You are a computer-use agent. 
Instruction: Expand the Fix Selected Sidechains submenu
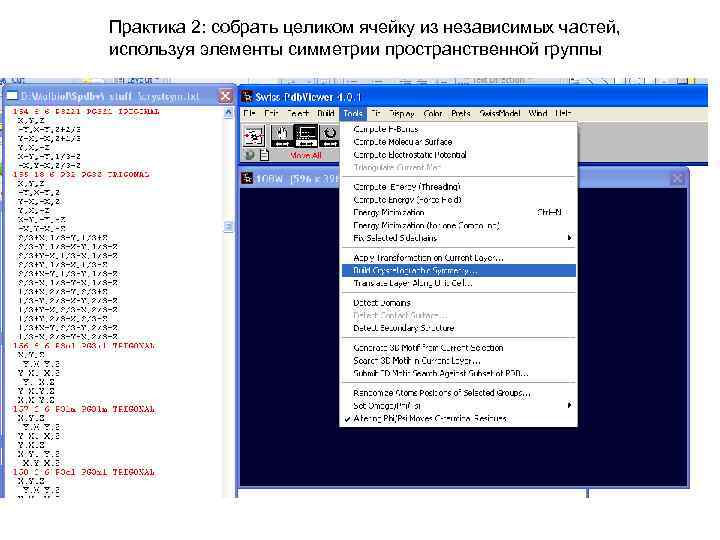tap(459, 238)
